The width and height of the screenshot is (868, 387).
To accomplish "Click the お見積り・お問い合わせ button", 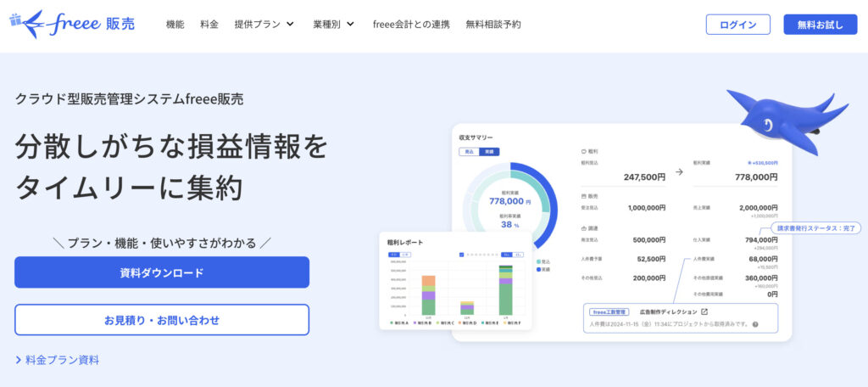I will [162, 320].
